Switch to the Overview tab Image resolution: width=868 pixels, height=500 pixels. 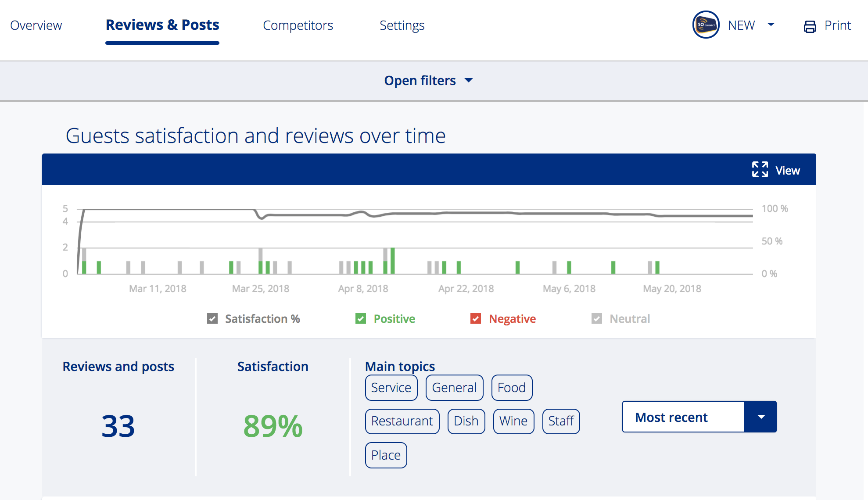tap(36, 25)
